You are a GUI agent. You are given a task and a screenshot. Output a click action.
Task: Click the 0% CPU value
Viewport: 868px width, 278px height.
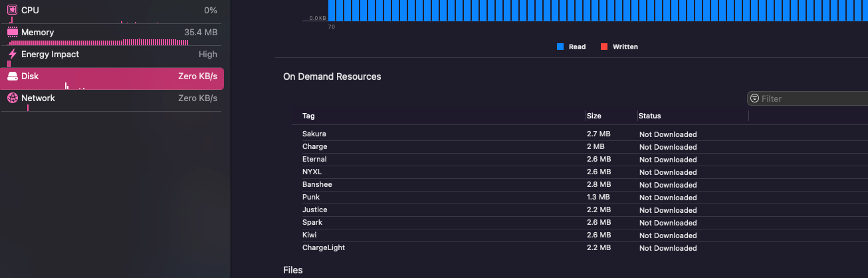pyautogui.click(x=211, y=10)
